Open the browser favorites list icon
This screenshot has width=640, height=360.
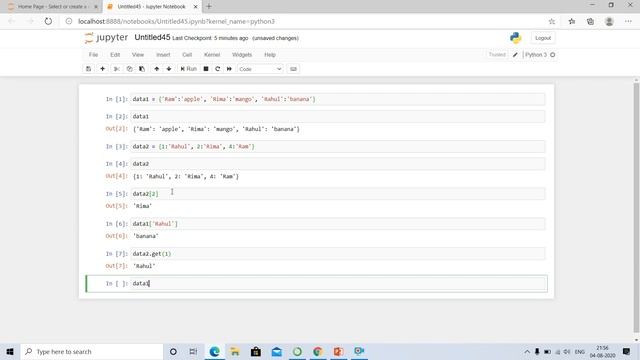pyautogui.click(x=572, y=21)
